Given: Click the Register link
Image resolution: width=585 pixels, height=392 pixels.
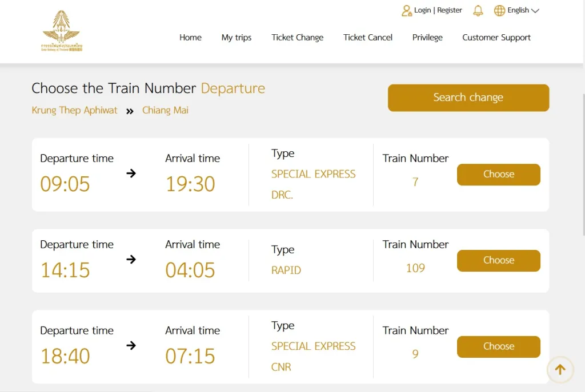Looking at the screenshot, I should [x=450, y=10].
